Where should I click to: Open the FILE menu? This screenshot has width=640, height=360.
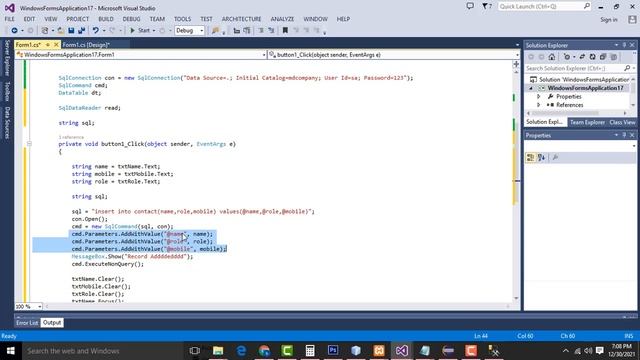pyautogui.click(x=9, y=19)
